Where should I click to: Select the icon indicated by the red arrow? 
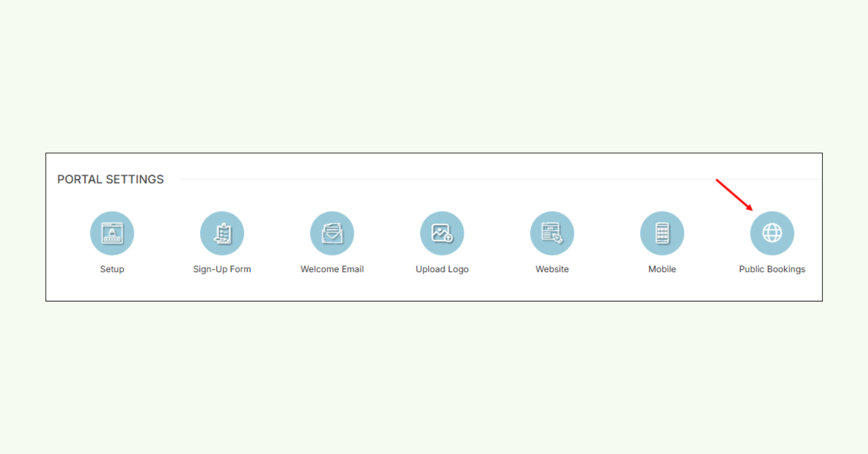click(x=772, y=233)
